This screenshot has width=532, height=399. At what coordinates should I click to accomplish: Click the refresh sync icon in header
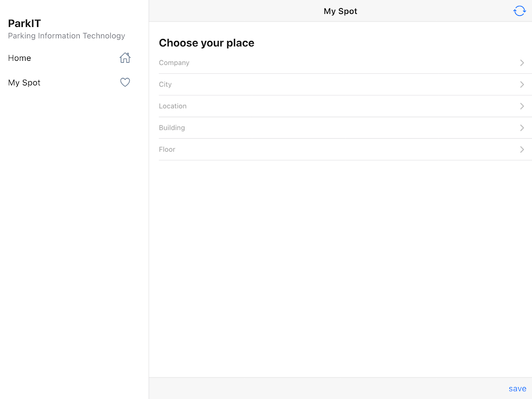click(x=520, y=11)
